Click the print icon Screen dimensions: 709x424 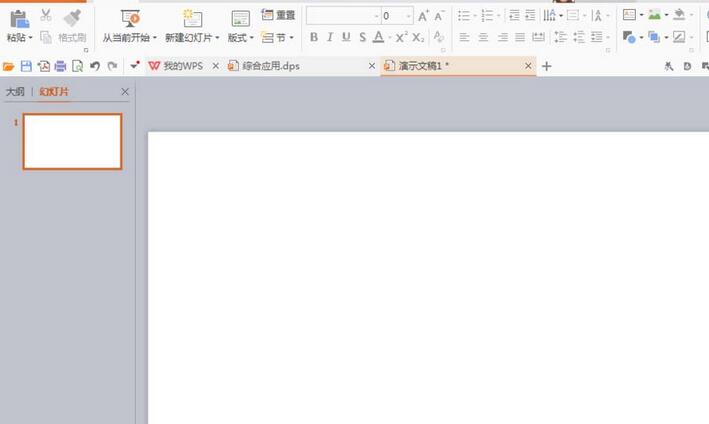[x=60, y=66]
